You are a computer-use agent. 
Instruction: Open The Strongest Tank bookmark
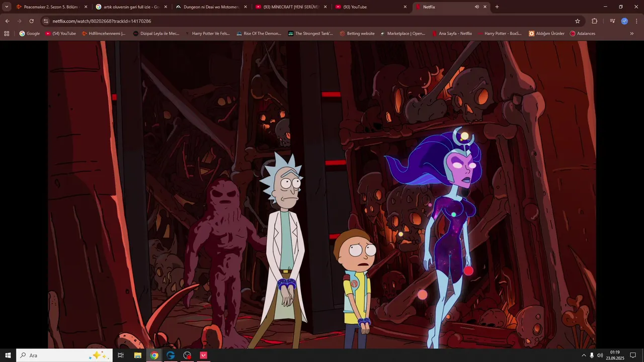pyautogui.click(x=310, y=34)
